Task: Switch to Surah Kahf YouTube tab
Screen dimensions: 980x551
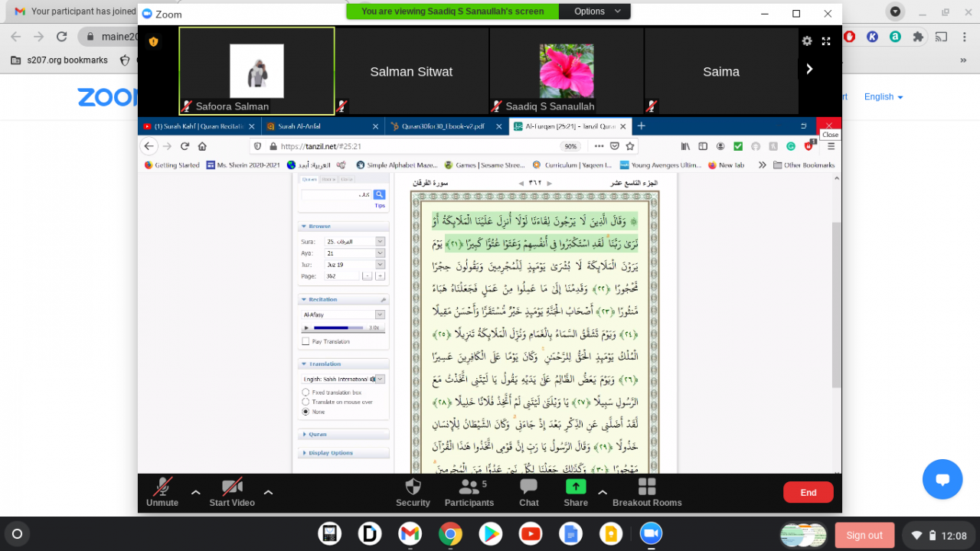Action: tap(200, 126)
